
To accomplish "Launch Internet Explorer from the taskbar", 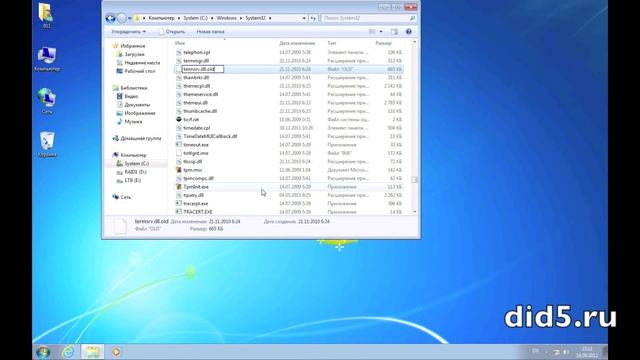I will pyautogui.click(x=68, y=352).
